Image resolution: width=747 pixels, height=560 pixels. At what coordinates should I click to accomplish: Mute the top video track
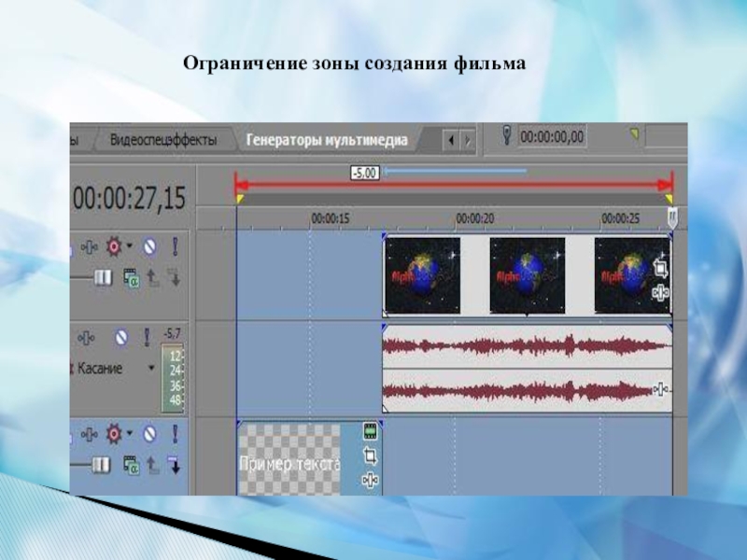click(x=148, y=247)
